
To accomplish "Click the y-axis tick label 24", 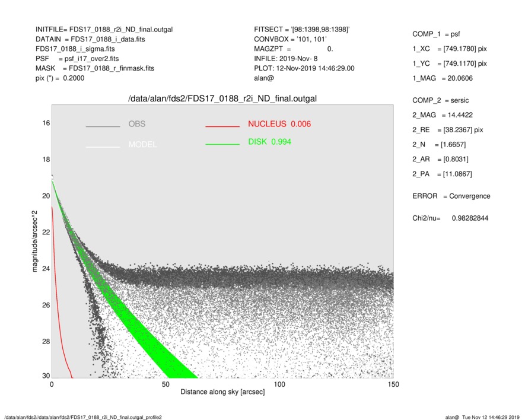I will click(x=46, y=269).
